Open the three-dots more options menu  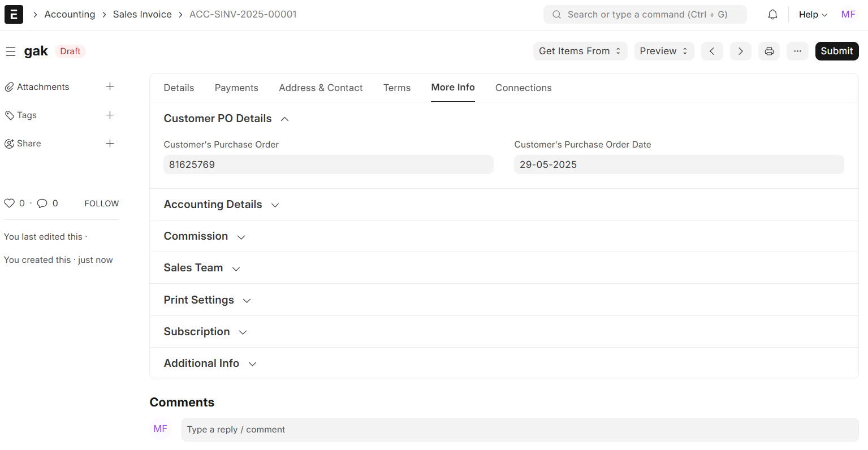point(797,51)
